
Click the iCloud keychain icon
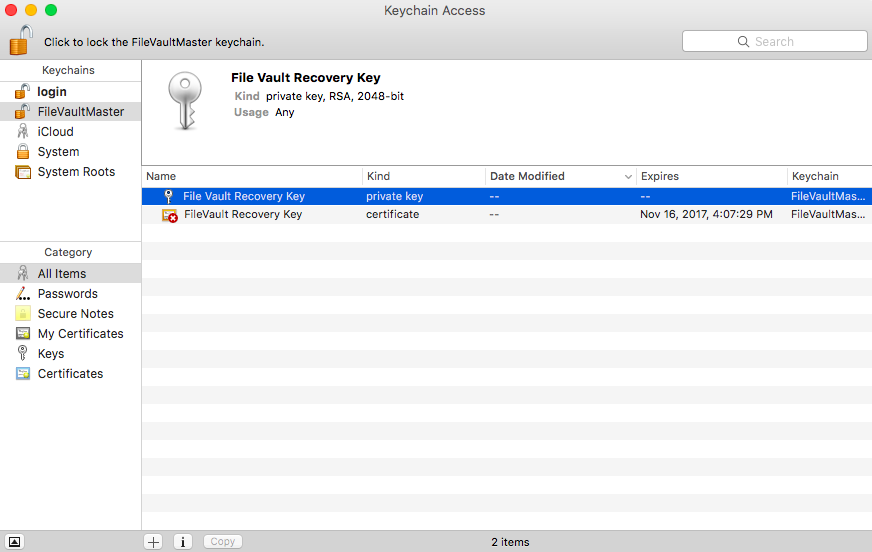[22, 132]
